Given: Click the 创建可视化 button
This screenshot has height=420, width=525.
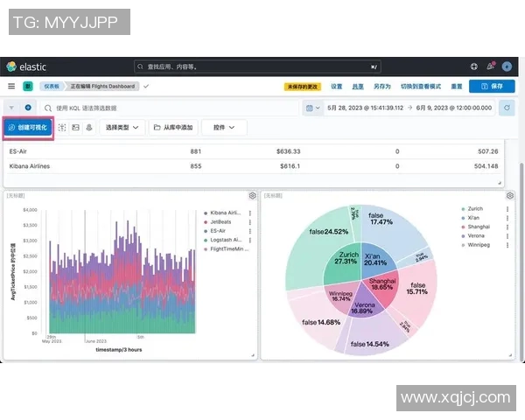Looking at the screenshot, I should click(x=30, y=128).
